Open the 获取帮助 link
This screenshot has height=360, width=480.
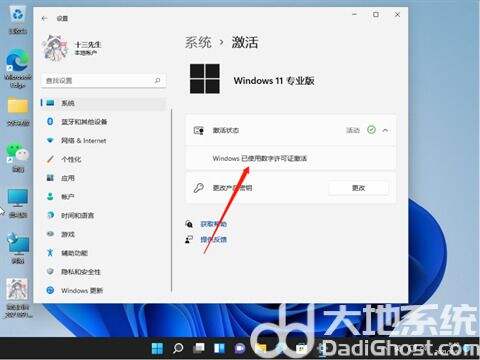pyautogui.click(x=214, y=224)
